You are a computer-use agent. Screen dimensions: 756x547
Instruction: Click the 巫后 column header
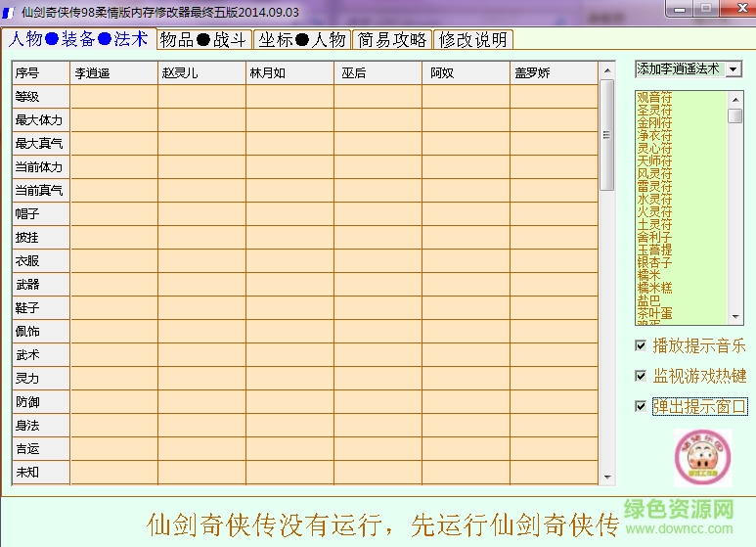(x=378, y=72)
